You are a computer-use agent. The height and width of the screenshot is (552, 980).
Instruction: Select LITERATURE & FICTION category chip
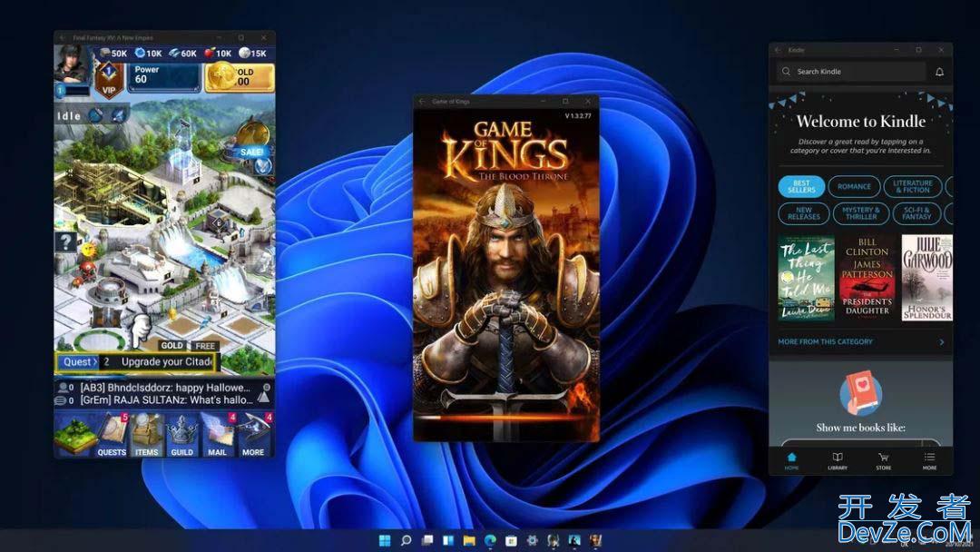(x=913, y=186)
